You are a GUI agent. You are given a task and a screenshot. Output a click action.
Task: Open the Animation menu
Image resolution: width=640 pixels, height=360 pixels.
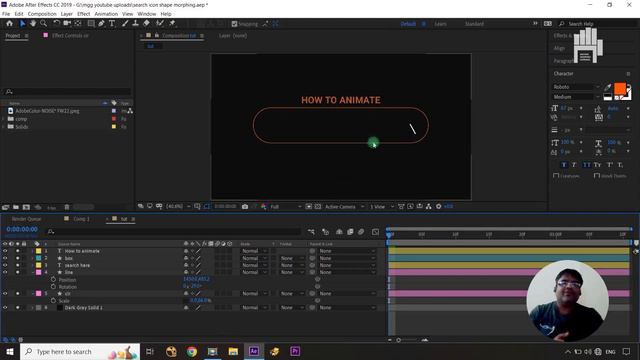(x=106, y=14)
